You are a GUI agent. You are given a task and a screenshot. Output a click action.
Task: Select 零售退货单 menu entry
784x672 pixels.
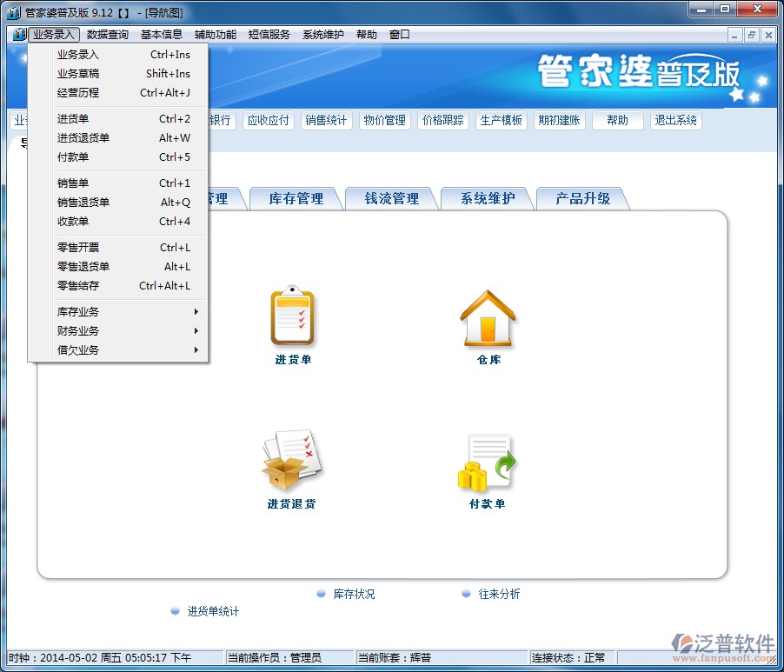tap(123, 267)
